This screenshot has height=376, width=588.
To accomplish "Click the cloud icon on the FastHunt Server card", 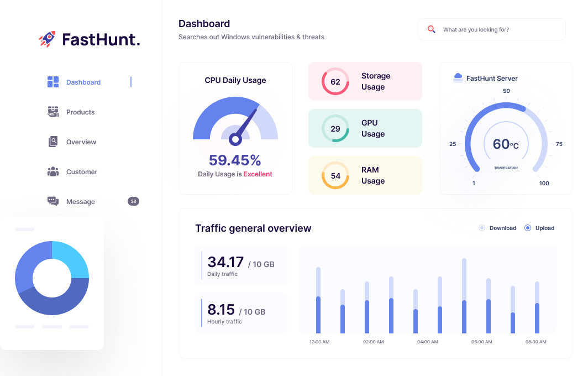I will click(458, 77).
